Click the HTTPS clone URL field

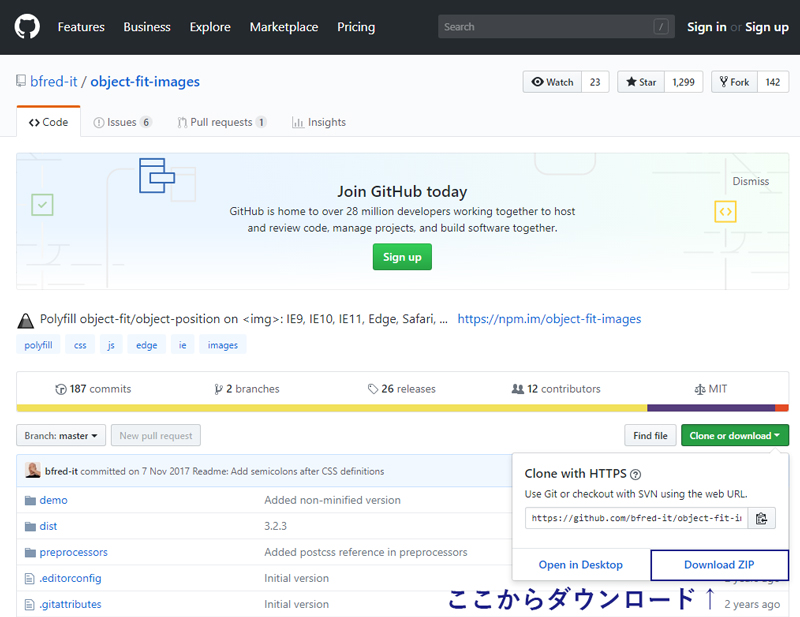[x=636, y=518]
